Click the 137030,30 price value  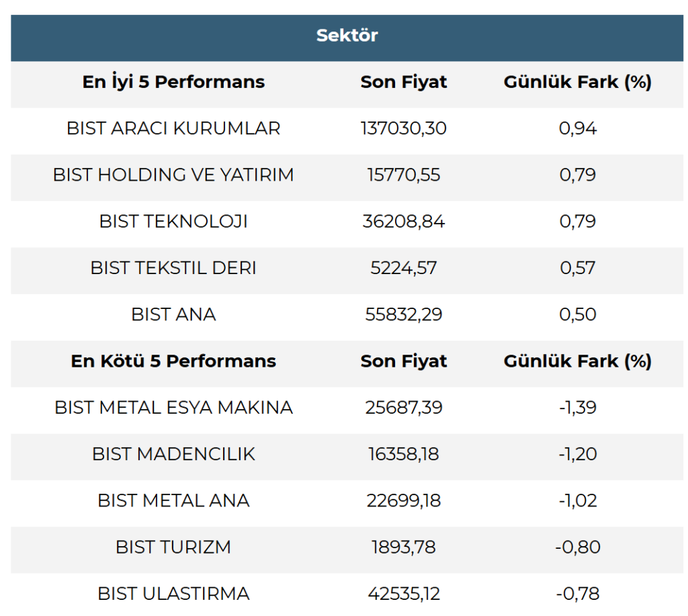(x=404, y=128)
